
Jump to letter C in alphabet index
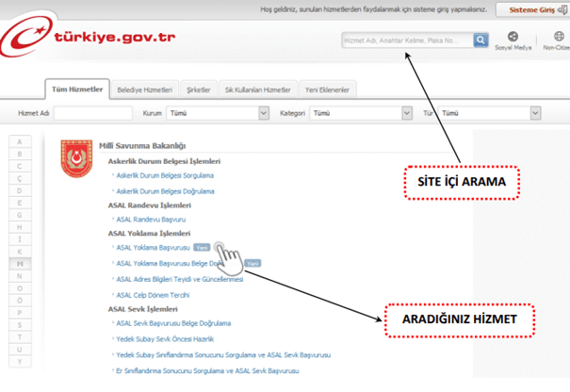pyautogui.click(x=20, y=167)
